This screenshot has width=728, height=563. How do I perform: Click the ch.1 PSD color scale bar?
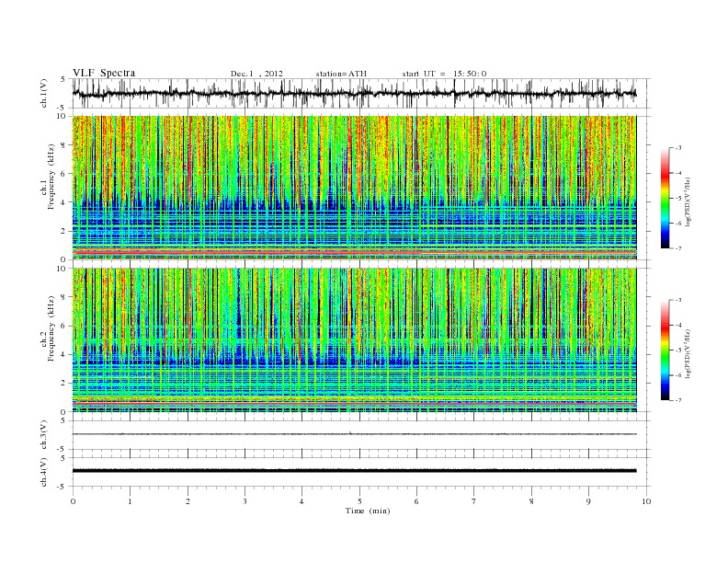665,198
